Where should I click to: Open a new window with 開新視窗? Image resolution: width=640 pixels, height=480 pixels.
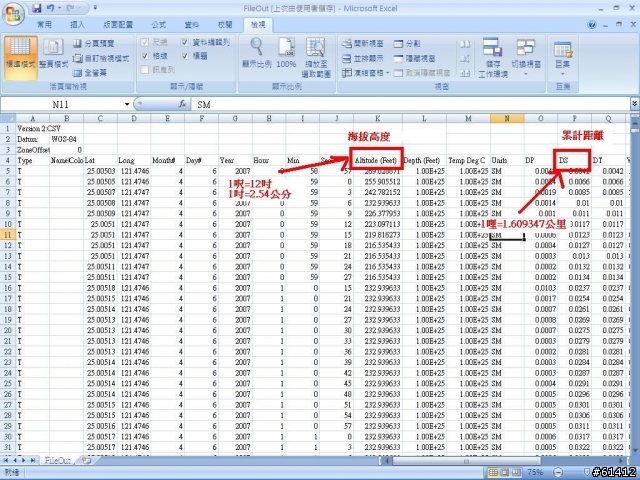pyautogui.click(x=362, y=43)
